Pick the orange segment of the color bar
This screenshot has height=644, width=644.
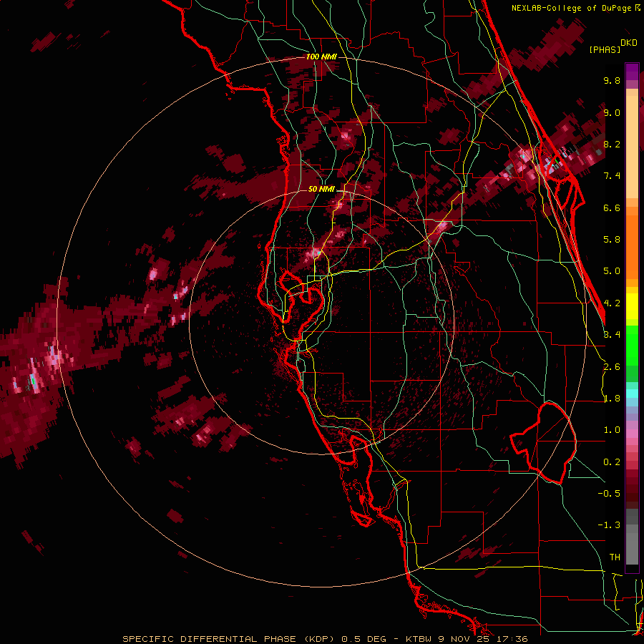pos(632,246)
